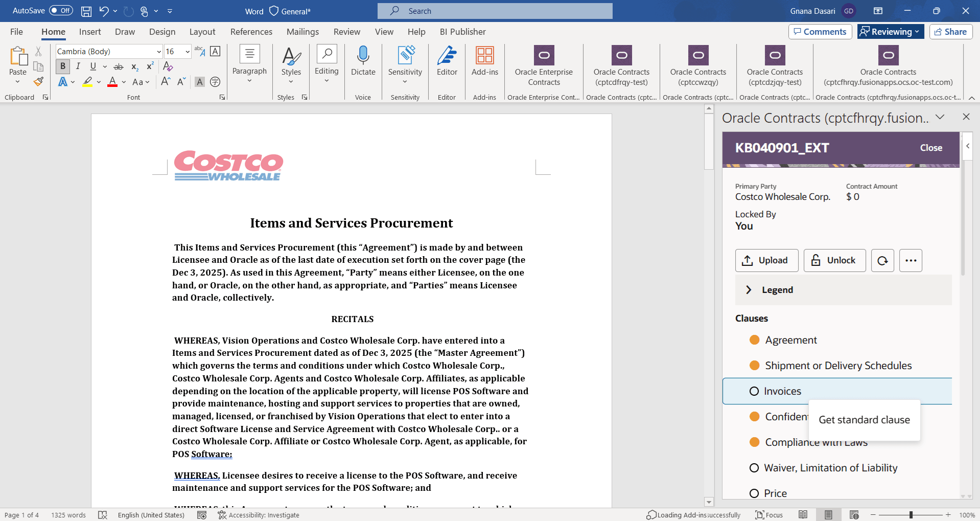This screenshot has height=521, width=980.
Task: Open the File menu
Action: point(16,32)
